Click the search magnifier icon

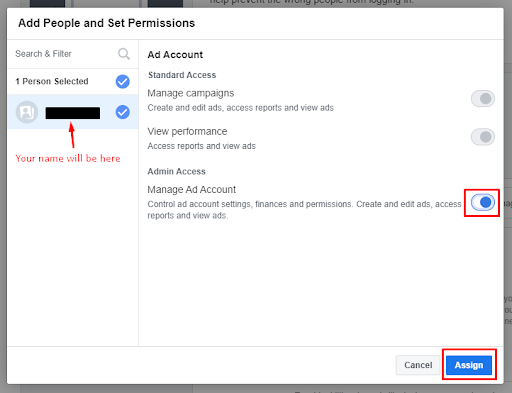pos(124,54)
